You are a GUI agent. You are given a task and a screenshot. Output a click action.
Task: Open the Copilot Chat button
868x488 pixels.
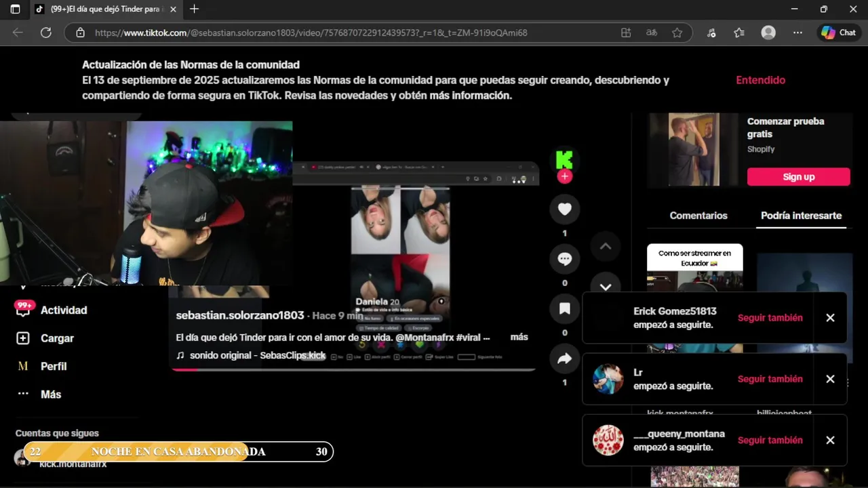[x=838, y=33]
